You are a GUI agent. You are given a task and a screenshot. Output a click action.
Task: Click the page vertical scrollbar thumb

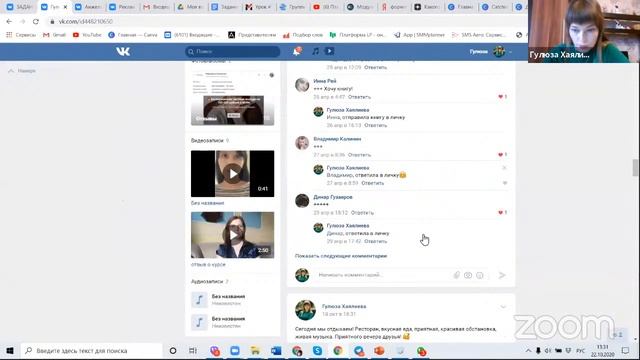pos(635,167)
